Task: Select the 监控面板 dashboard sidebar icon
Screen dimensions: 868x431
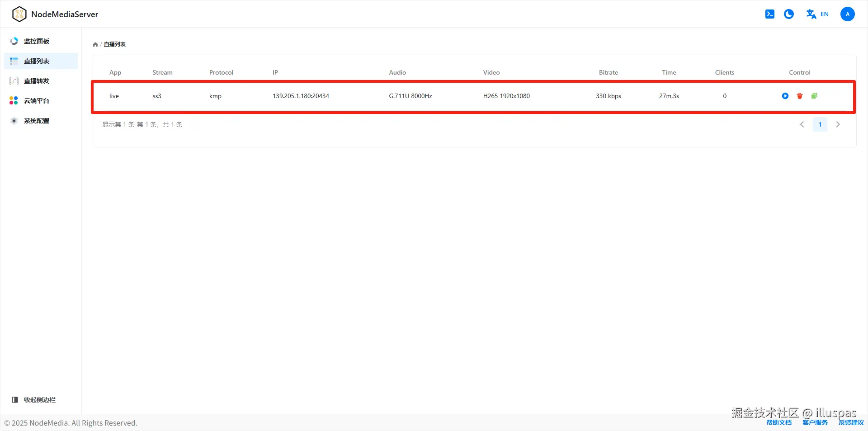Action: (14, 41)
